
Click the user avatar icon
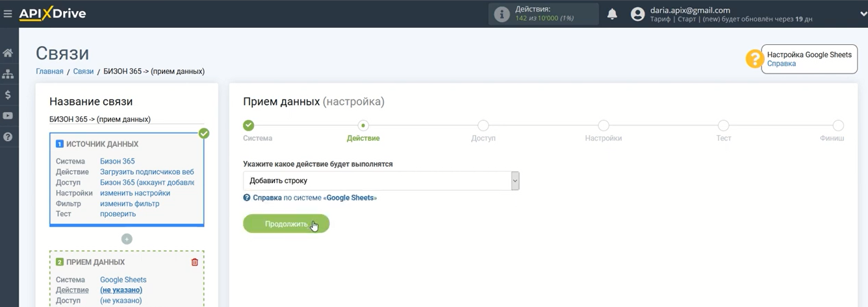(637, 14)
